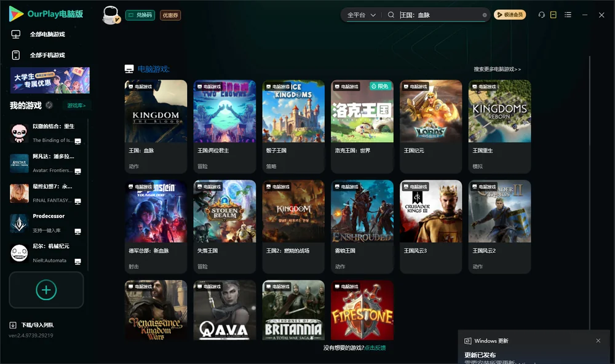
Task: Open the customer service headset icon
Action: coord(541,15)
